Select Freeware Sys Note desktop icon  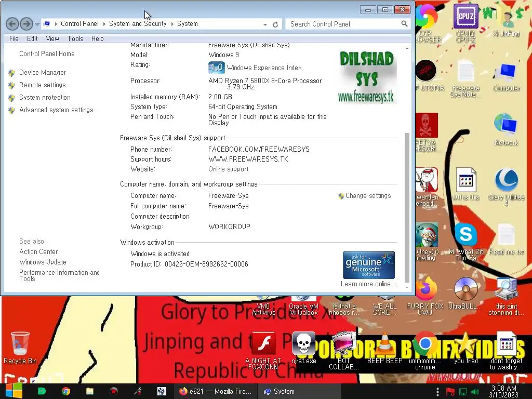pos(466,79)
